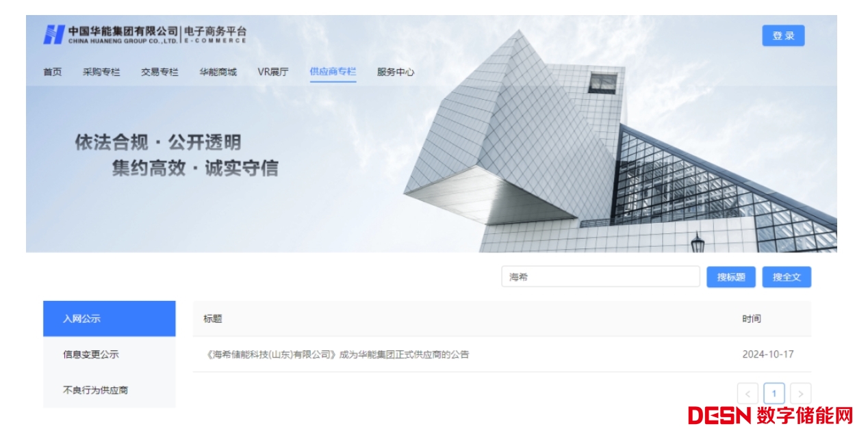Select page 1 in pagination

tap(774, 393)
